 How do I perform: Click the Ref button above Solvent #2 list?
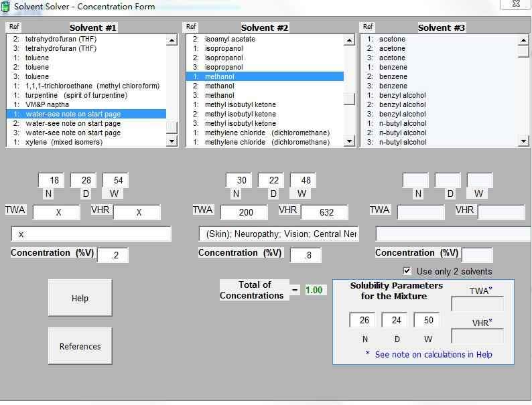(x=191, y=27)
